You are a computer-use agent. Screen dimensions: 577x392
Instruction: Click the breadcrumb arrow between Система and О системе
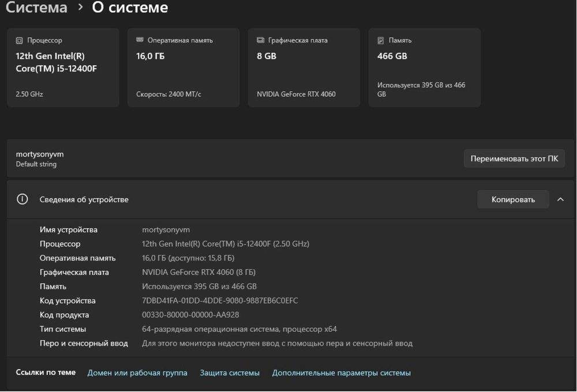pyautogui.click(x=80, y=7)
